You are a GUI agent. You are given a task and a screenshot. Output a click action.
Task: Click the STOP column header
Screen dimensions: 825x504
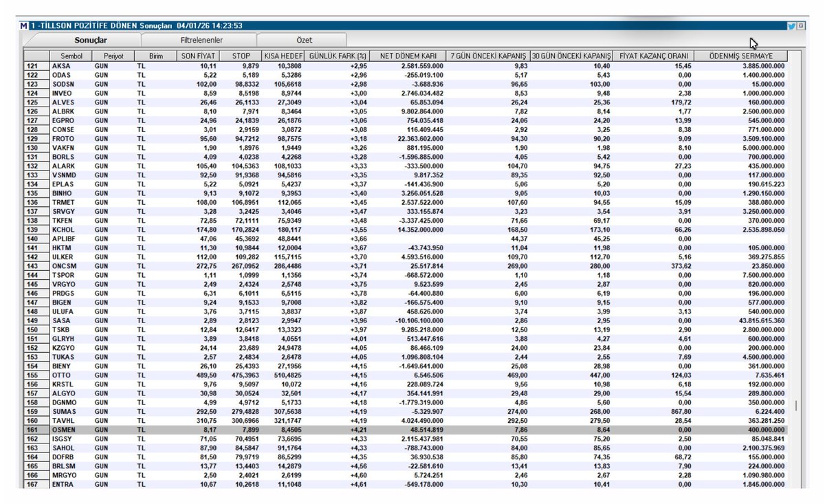tap(241, 55)
